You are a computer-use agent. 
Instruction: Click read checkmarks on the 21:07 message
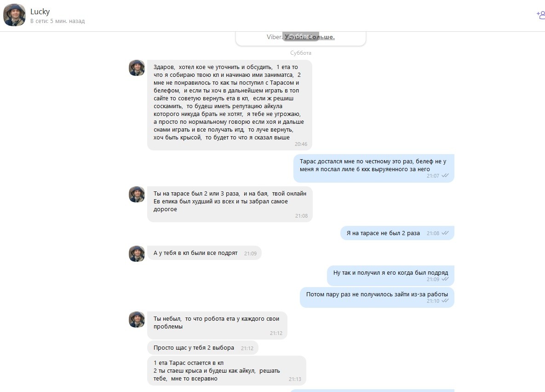click(445, 176)
